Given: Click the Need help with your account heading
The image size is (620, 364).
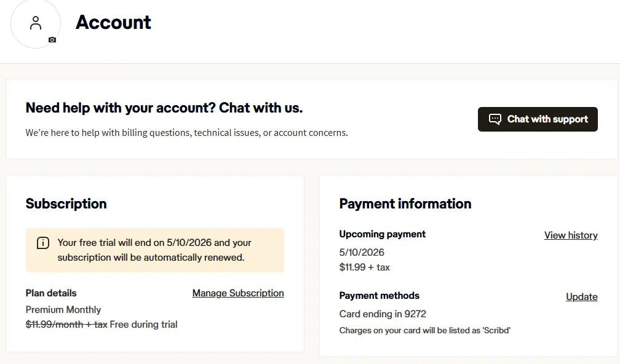Looking at the screenshot, I should point(164,108).
